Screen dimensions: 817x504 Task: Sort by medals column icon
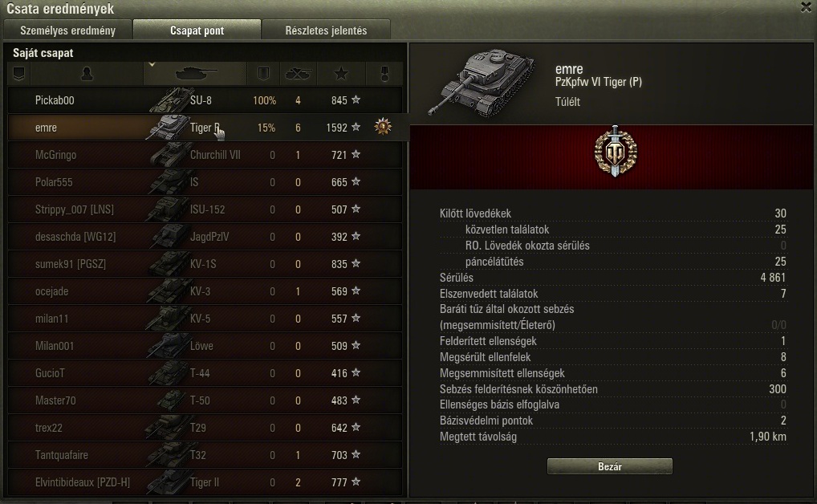(384, 74)
